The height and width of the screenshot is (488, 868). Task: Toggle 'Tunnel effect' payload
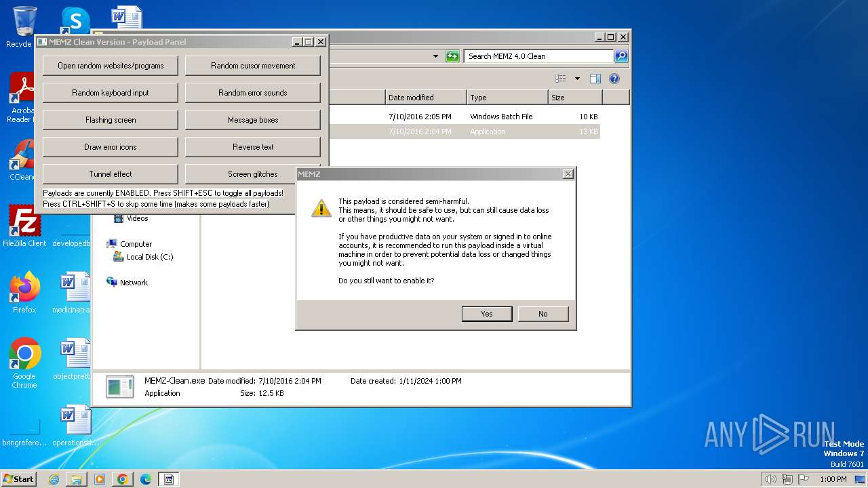click(x=111, y=174)
